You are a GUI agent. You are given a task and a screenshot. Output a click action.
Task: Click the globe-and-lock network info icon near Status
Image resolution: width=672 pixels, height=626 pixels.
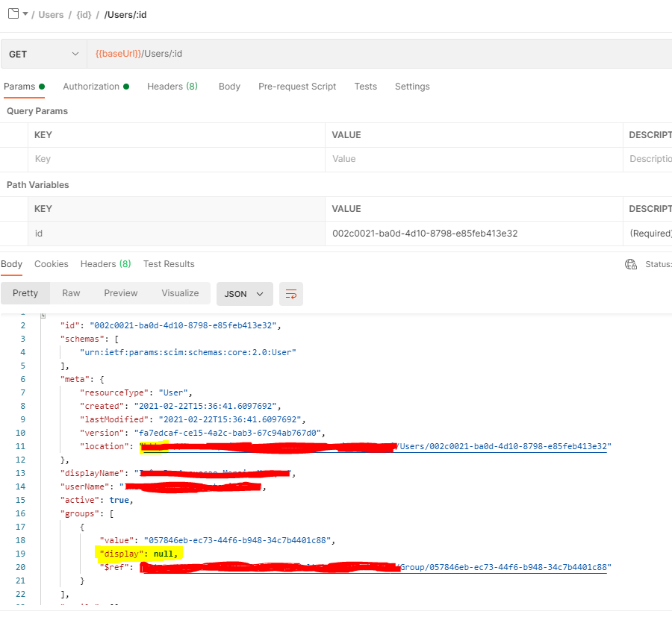(x=631, y=264)
